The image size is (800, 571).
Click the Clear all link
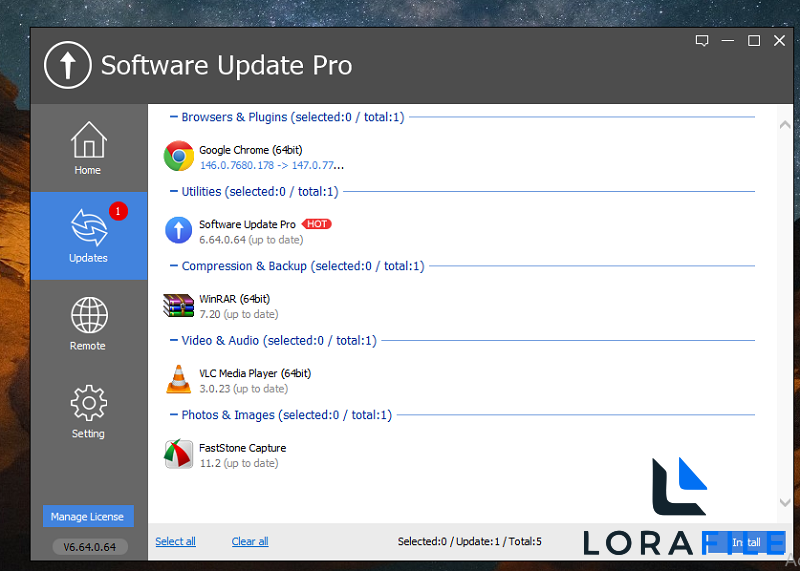250,541
